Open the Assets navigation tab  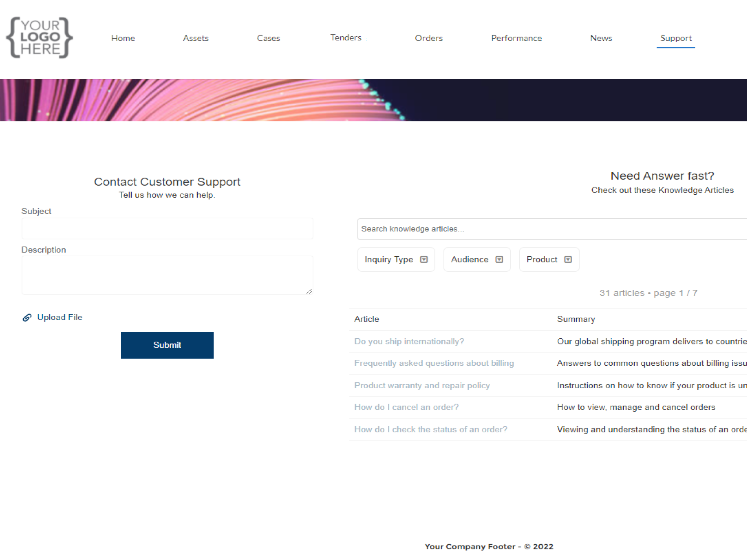(196, 38)
